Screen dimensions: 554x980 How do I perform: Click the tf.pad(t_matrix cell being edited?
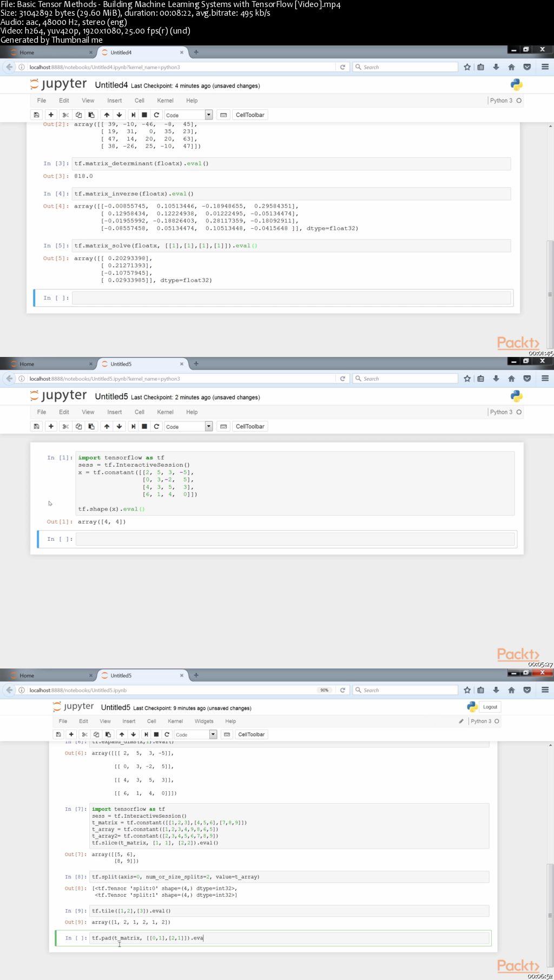coord(291,938)
